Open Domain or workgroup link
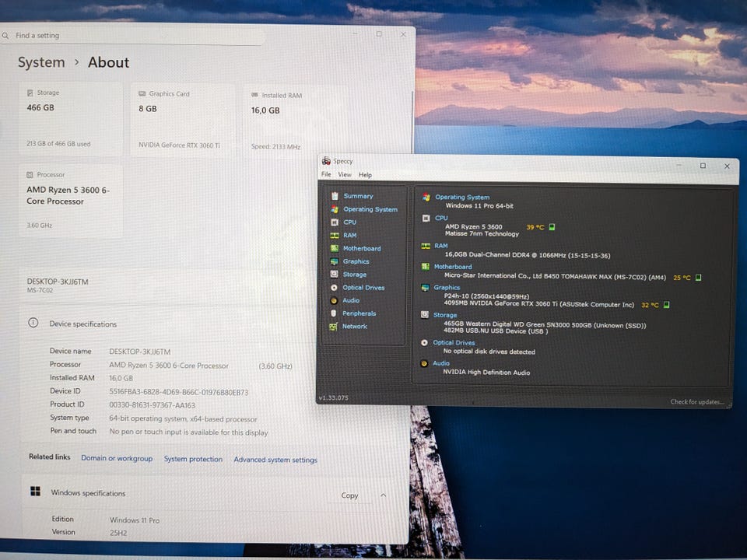The image size is (747, 560). tap(117, 457)
